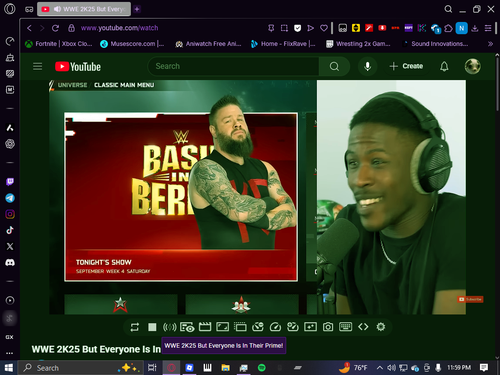
Task: Open Discord in Opera GX sidebar
Action: tap(10, 262)
